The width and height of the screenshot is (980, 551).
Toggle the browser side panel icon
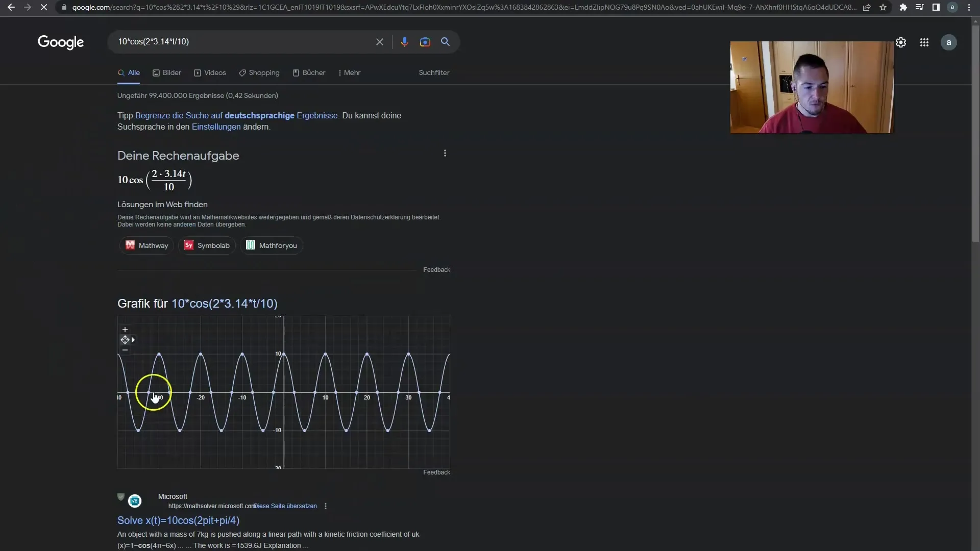(x=936, y=8)
